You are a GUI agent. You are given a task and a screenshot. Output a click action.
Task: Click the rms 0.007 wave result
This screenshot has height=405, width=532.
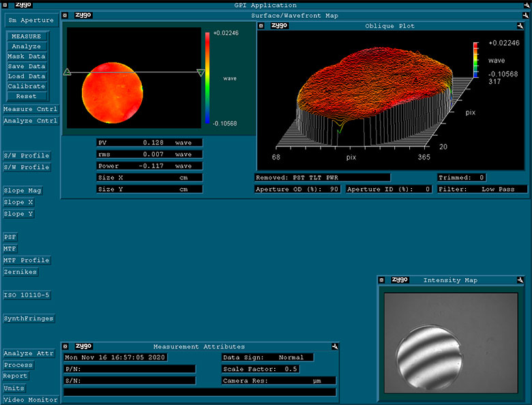tap(149, 154)
